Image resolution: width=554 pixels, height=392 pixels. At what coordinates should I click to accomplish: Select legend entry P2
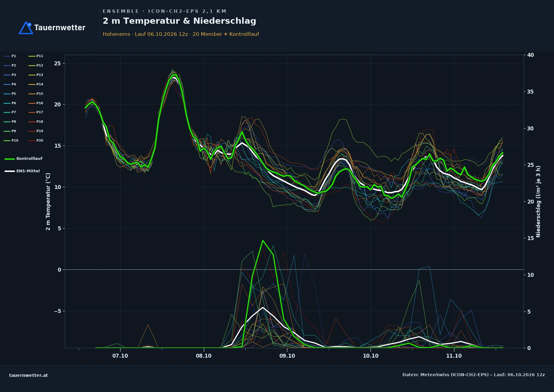(x=10, y=65)
